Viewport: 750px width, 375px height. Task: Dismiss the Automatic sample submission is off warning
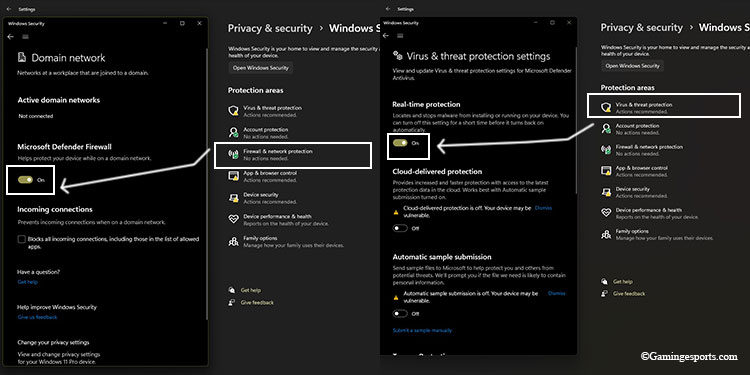(x=557, y=293)
